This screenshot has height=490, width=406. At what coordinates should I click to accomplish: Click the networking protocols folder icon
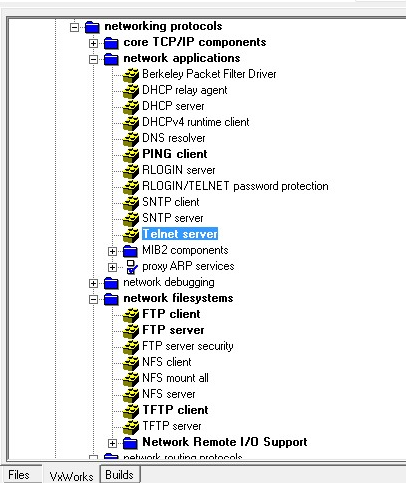[92, 27]
